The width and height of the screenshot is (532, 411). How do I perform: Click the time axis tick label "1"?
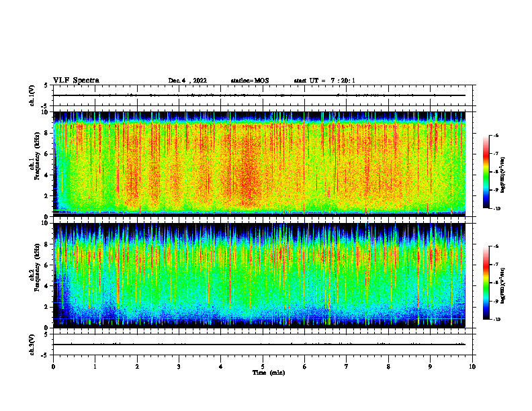click(95, 367)
